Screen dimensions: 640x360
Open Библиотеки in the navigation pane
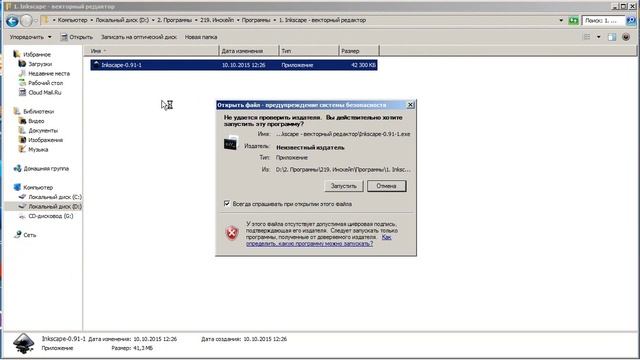point(38,111)
